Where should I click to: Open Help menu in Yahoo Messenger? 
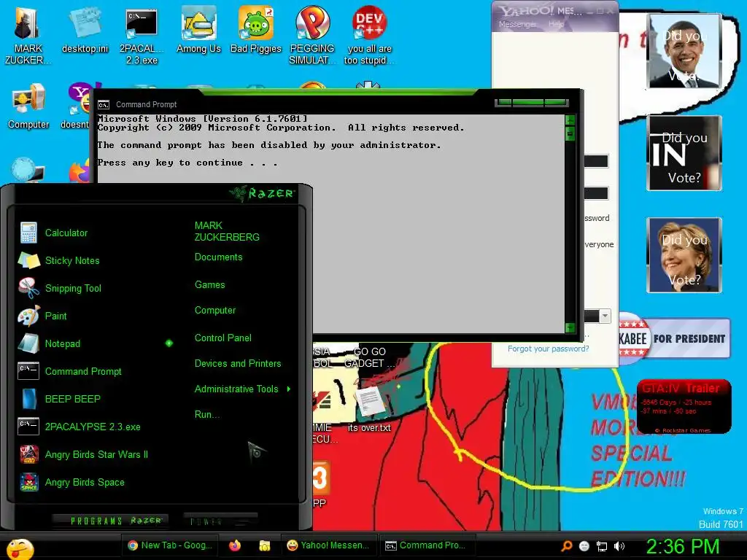(556, 24)
